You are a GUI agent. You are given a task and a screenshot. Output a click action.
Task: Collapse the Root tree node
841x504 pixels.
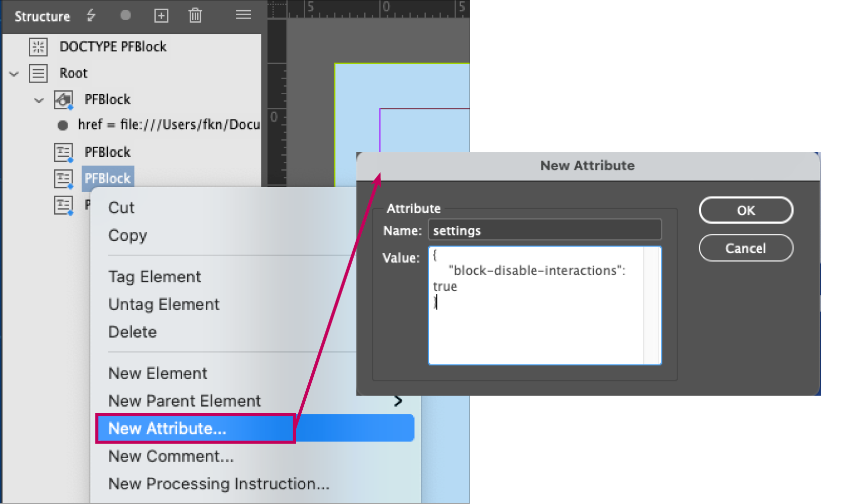[x=14, y=74]
